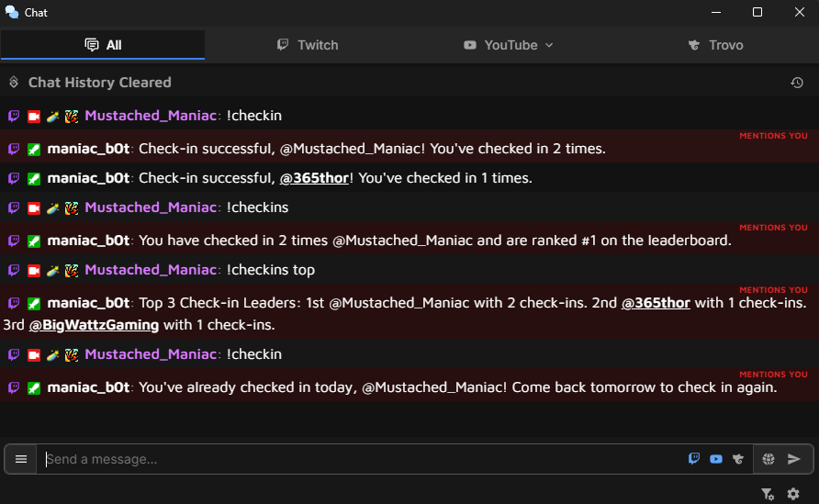Open chat settings gear icon
This screenshot has width=819, height=504.
793,494
